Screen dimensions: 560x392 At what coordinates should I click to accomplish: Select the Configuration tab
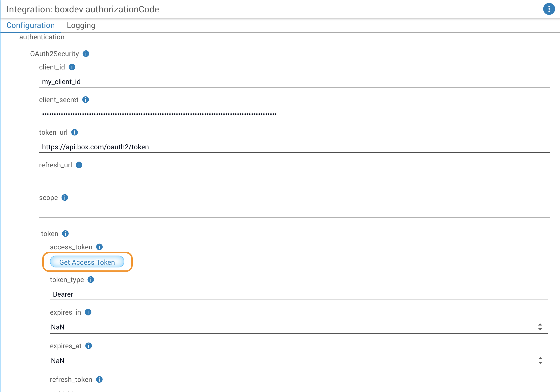[31, 25]
